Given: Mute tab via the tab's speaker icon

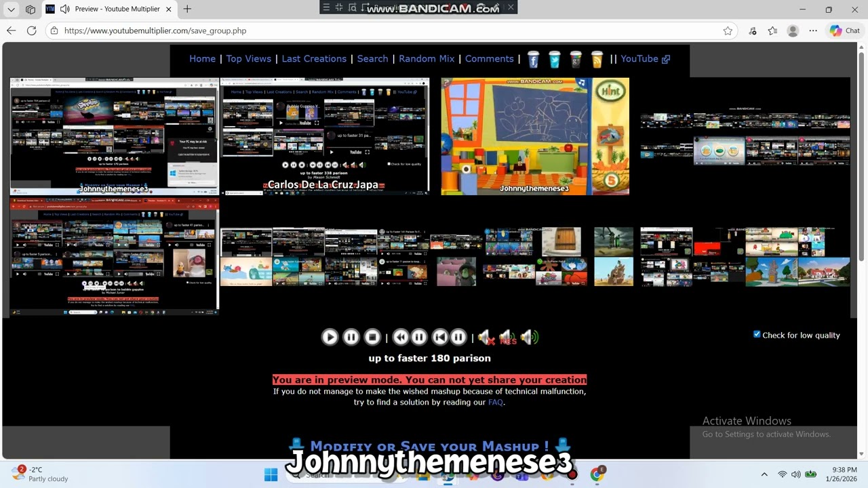Looking at the screenshot, I should click(65, 9).
